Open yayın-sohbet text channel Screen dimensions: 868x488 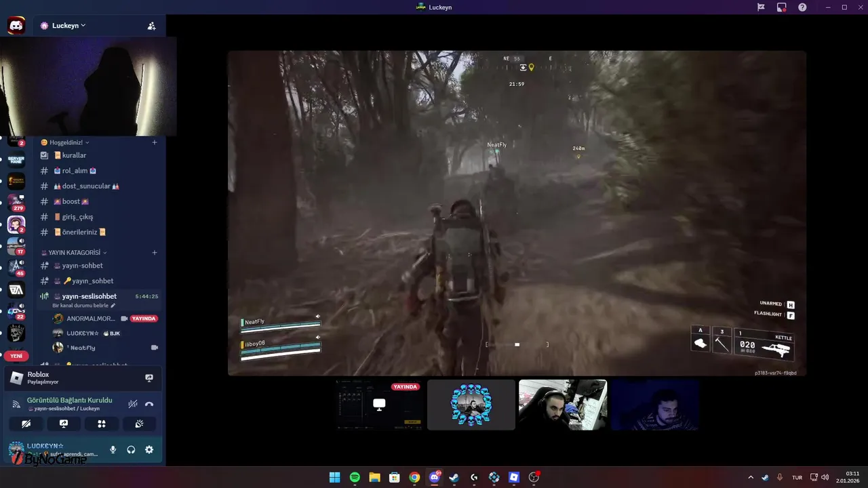coord(100,266)
